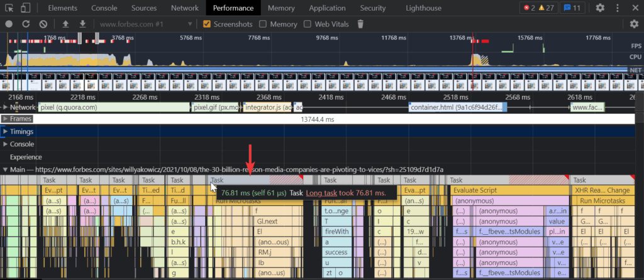The height and width of the screenshot is (280, 644).
Task: Open the errors and warnings counter
Action: click(x=540, y=8)
